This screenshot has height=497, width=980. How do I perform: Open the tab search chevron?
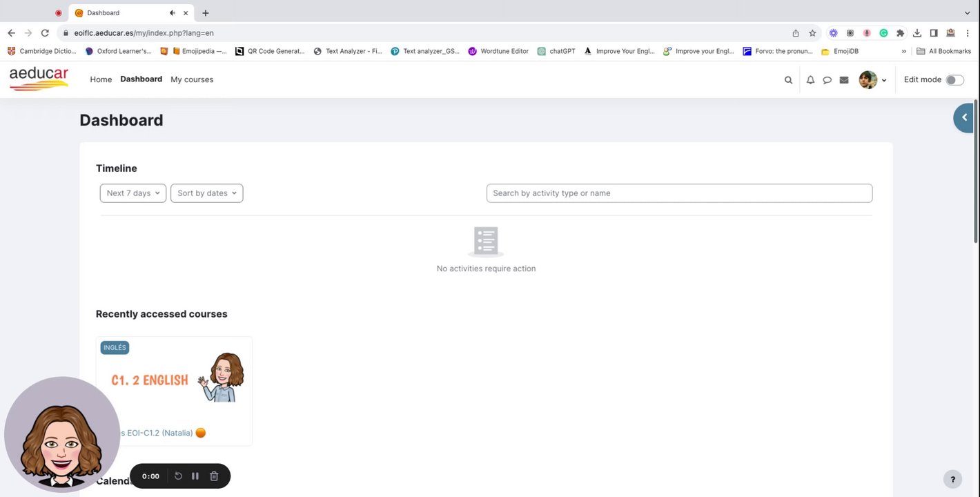[x=967, y=12]
